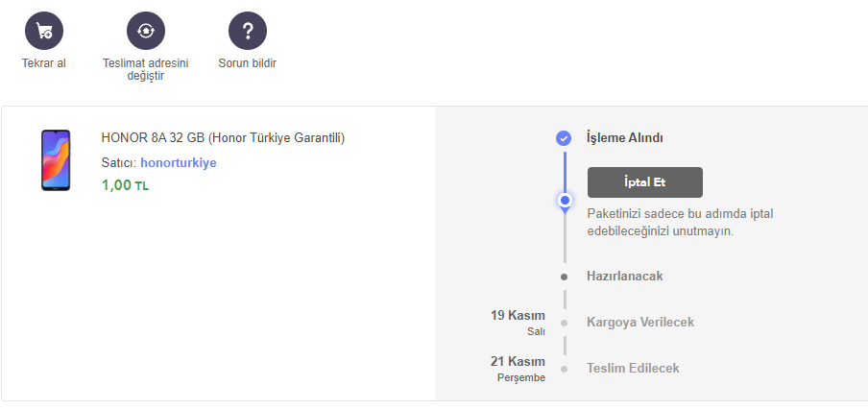Screen dimensions: 868x410
Task: Click the change delivery address icon
Action: pos(146,31)
